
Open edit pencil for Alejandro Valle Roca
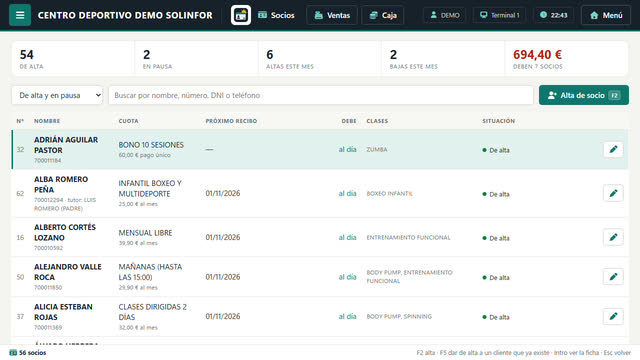[x=613, y=277]
